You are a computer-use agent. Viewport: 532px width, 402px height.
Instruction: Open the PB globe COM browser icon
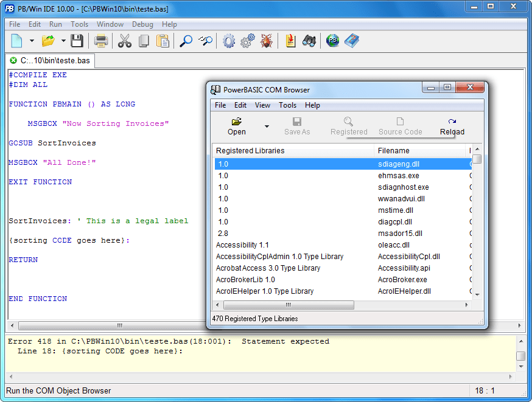[332, 40]
